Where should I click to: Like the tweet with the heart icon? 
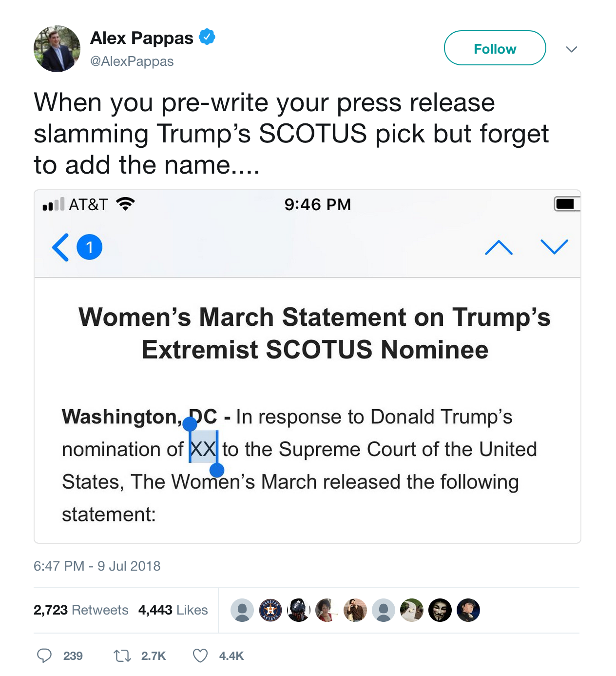tap(200, 656)
